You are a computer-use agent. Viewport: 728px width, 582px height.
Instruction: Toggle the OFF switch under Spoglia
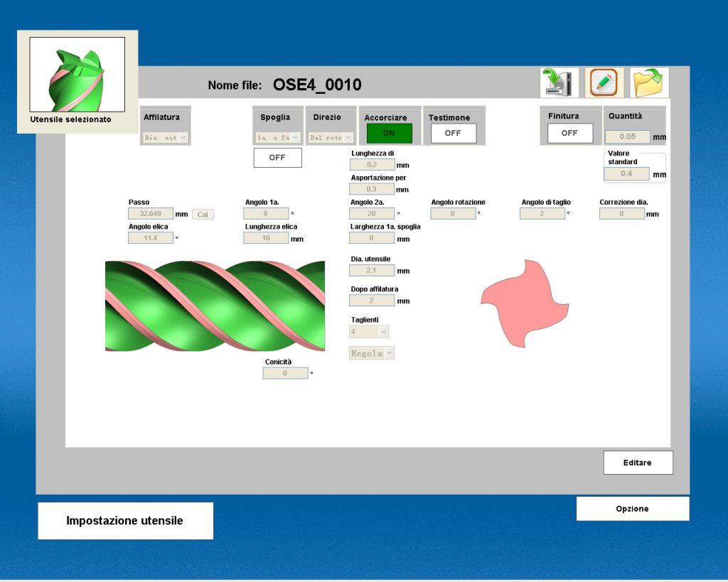(x=277, y=157)
